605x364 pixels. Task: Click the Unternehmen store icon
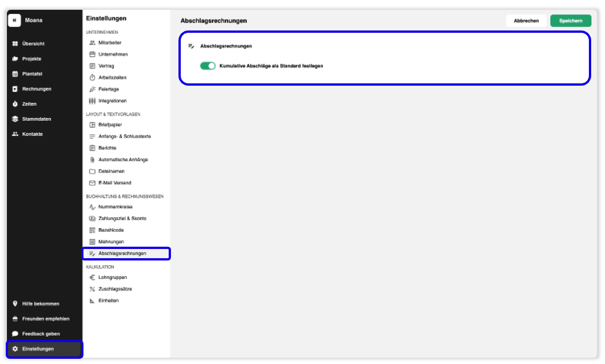[92, 55]
